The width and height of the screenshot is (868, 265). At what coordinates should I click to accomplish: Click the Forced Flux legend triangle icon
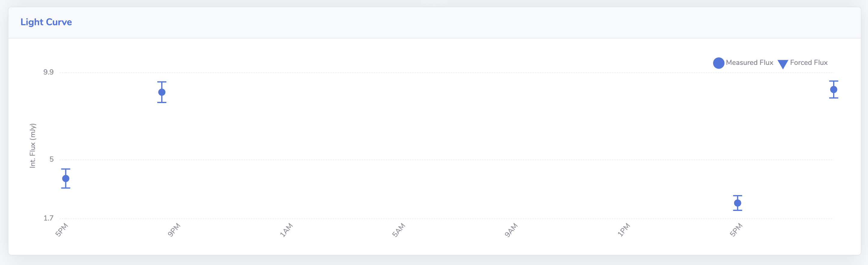(x=783, y=64)
